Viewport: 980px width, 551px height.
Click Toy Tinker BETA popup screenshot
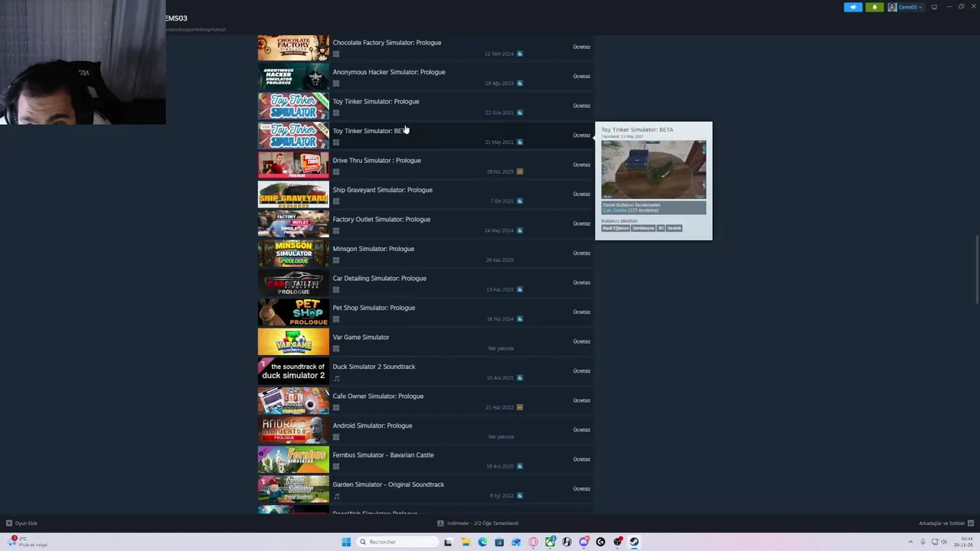click(x=654, y=170)
